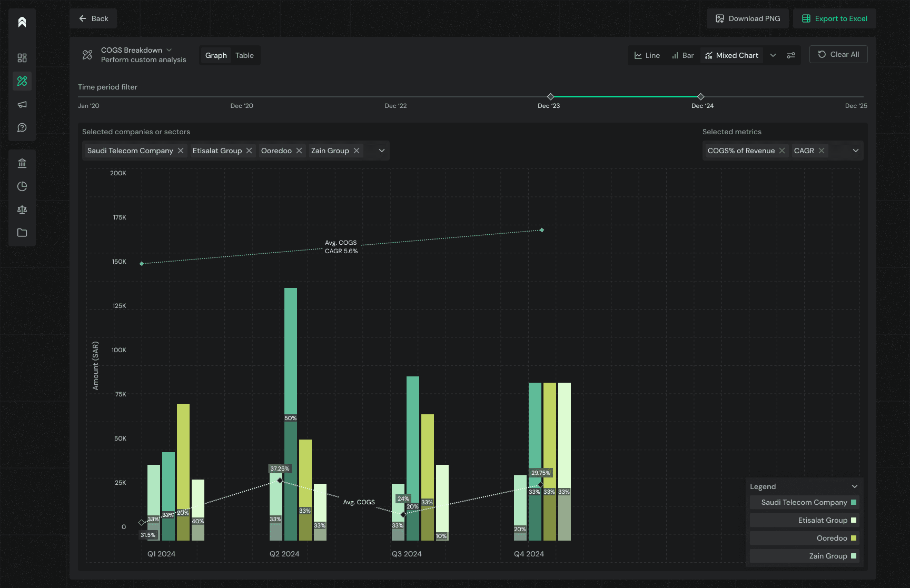Remove the CAGR metric chip
The height and width of the screenshot is (588, 910).
(822, 151)
